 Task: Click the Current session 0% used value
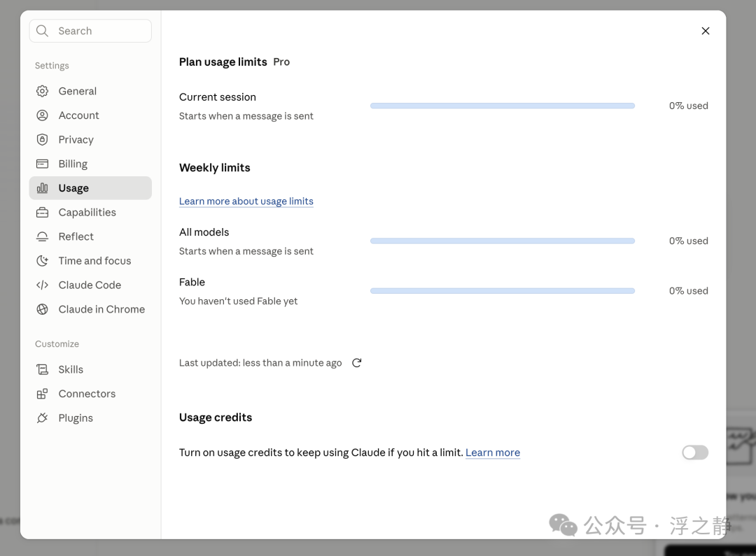tap(689, 106)
